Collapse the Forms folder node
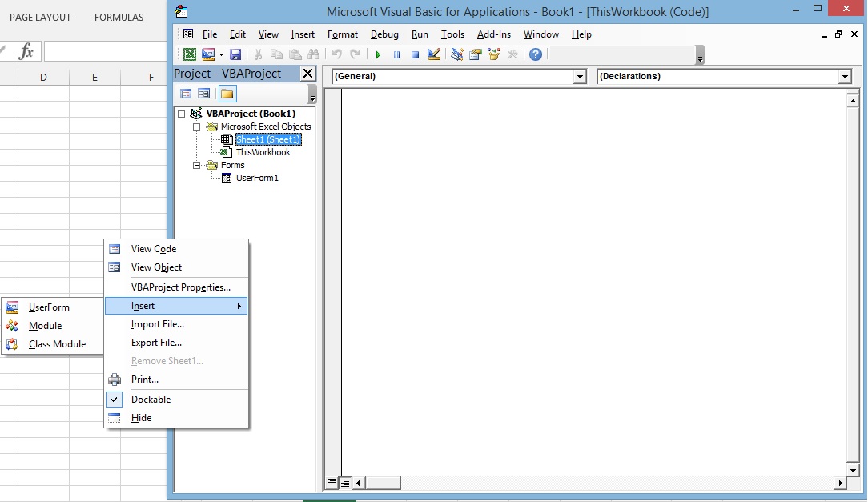The height and width of the screenshot is (502, 868). [196, 165]
